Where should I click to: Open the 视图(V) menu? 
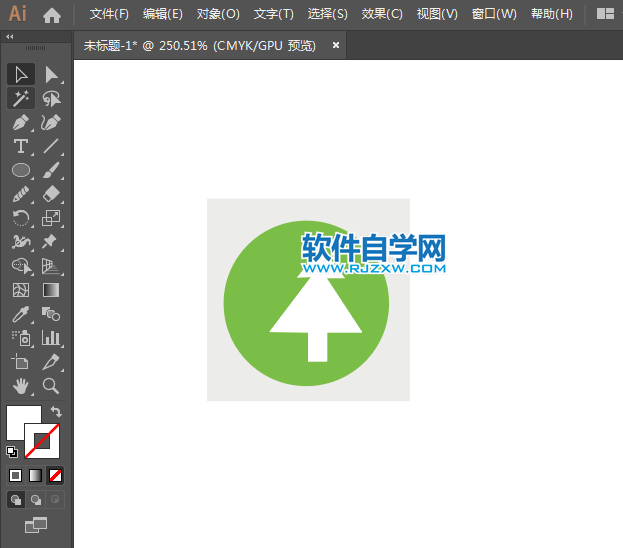(437, 14)
